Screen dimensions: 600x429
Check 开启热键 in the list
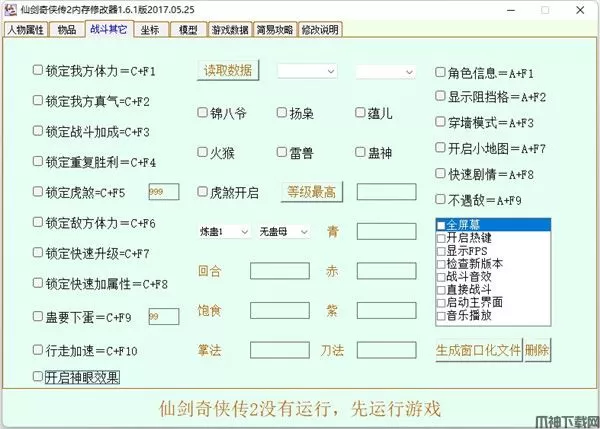[441, 238]
